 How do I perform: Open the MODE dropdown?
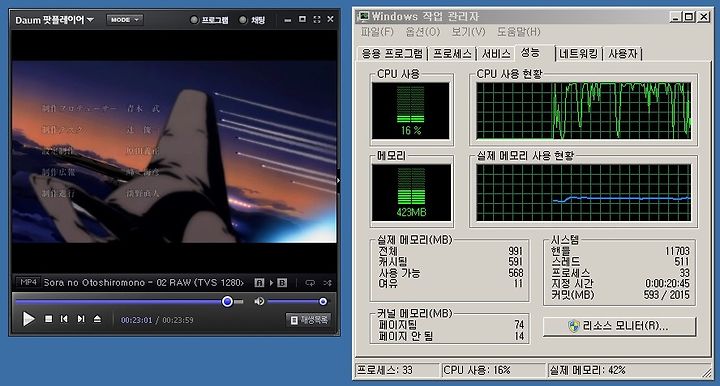124,20
